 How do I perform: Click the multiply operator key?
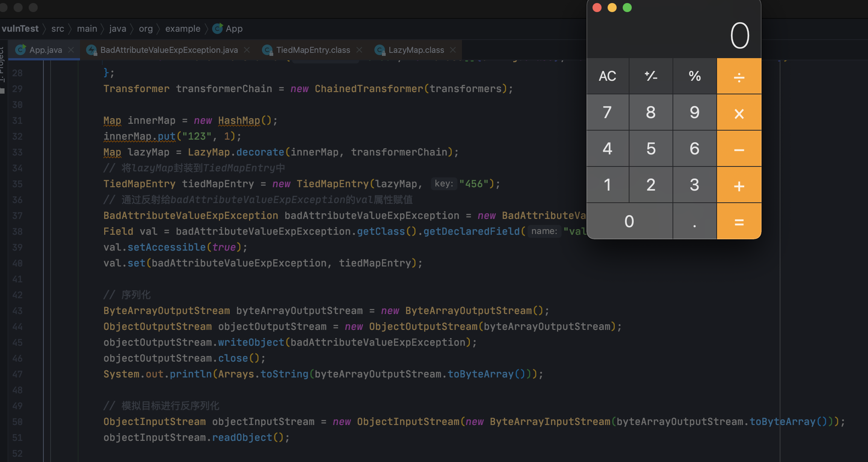click(x=739, y=112)
